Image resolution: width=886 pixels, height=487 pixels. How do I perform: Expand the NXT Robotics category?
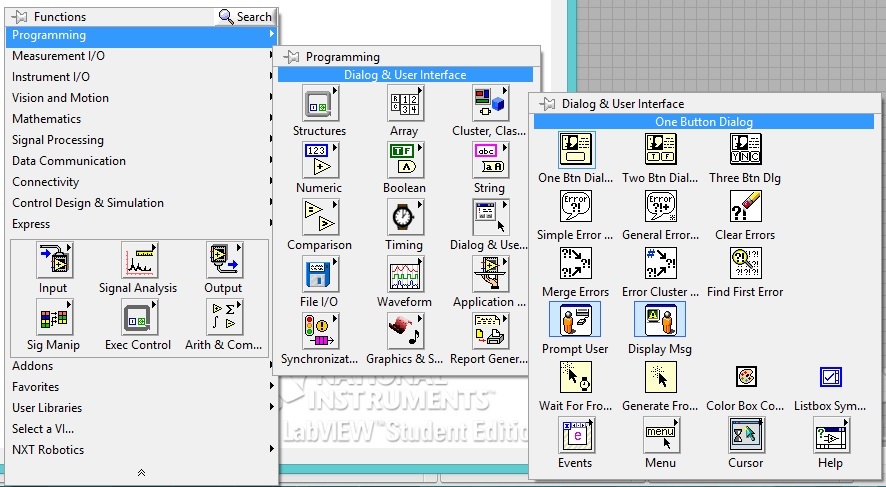pyautogui.click(x=142, y=450)
